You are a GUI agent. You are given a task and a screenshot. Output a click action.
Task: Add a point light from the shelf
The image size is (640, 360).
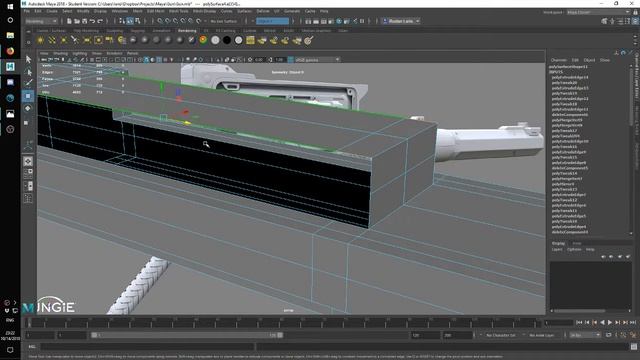(x=64, y=40)
